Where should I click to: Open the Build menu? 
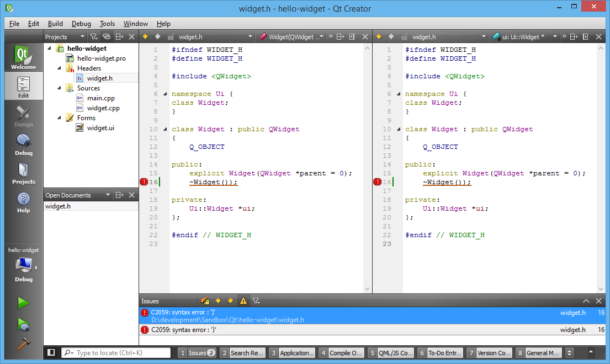click(x=55, y=24)
